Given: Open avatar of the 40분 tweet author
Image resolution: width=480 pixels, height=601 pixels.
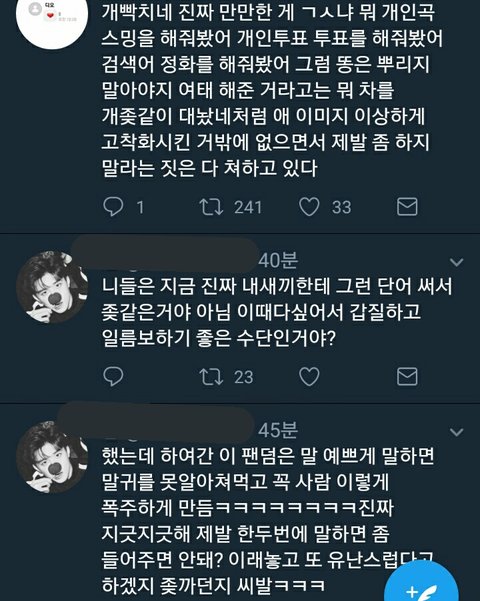Looking at the screenshot, I should [x=52, y=287].
